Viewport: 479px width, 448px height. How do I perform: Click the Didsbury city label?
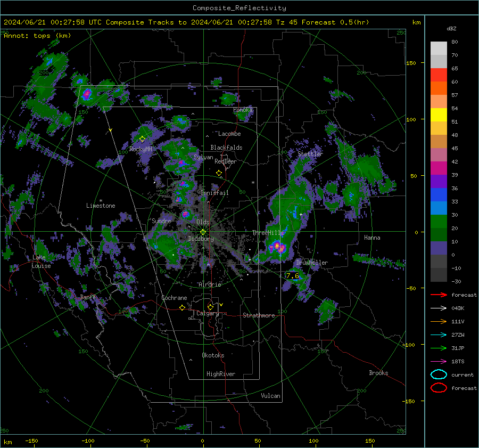201,239
